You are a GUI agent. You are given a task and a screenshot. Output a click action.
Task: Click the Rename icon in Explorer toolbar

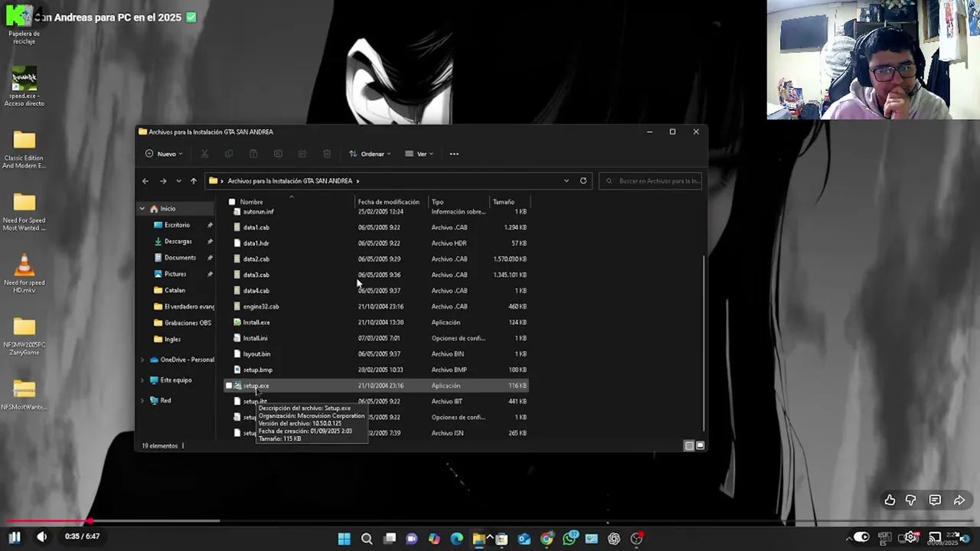click(x=278, y=154)
